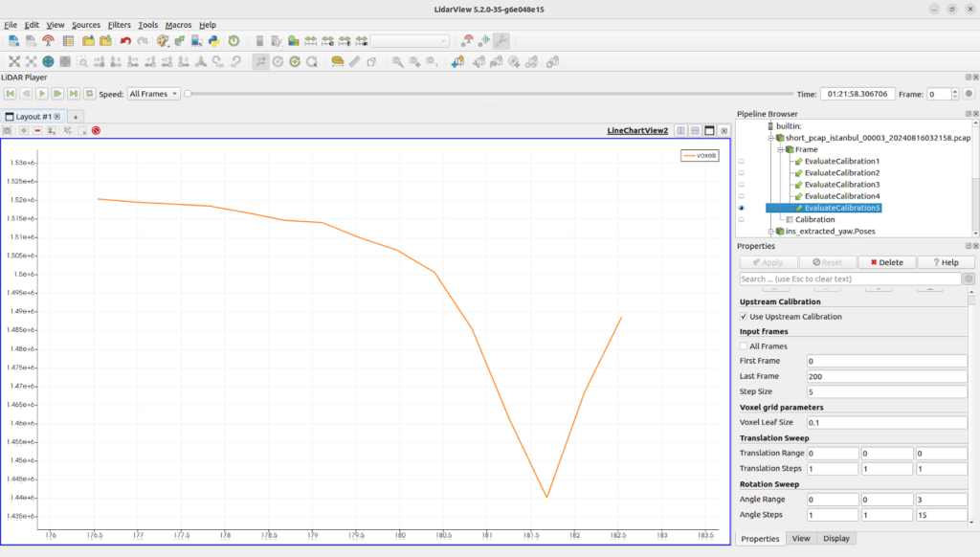Click the color palette icon
The width and height of the screenshot is (980, 557).
pos(162,41)
